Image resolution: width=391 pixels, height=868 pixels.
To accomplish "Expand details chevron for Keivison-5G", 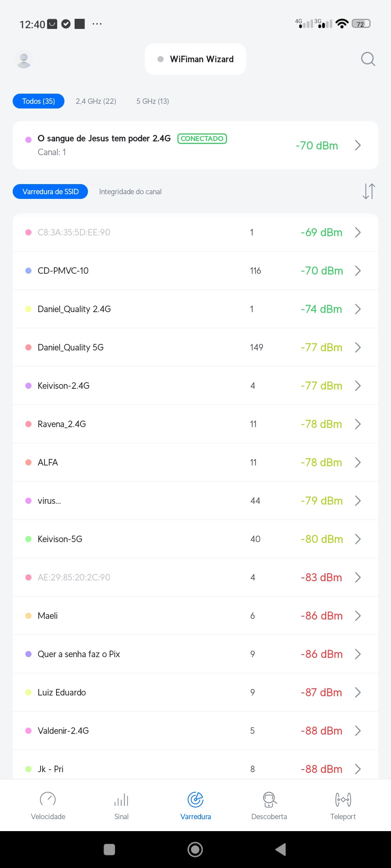I will tap(358, 539).
